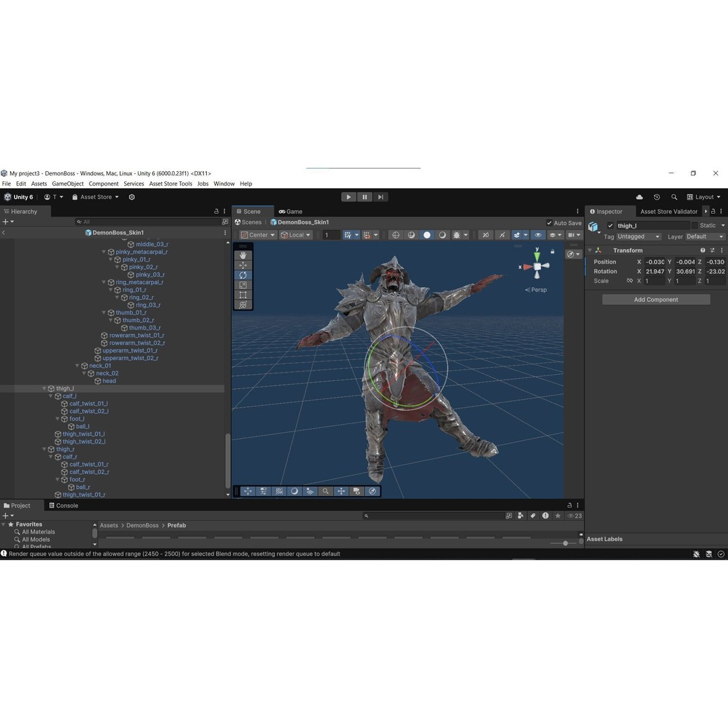This screenshot has width=728, height=728.
Task: Click the Play button
Action: pyautogui.click(x=348, y=197)
